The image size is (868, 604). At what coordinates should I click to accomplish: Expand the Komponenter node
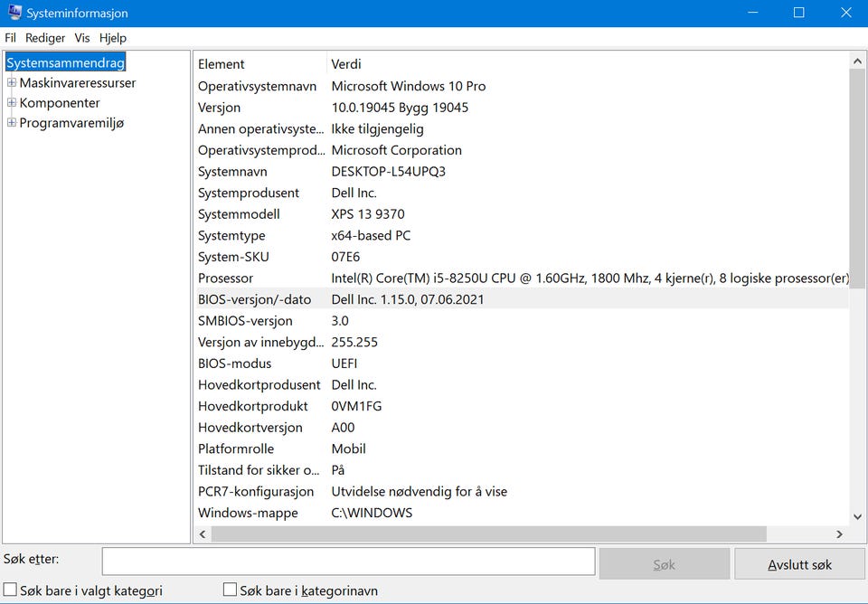(x=11, y=102)
